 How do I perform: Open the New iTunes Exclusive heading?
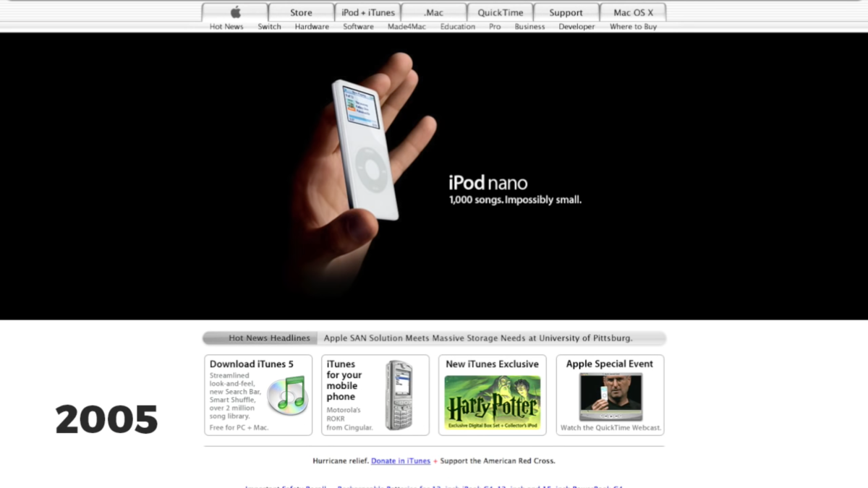coord(492,364)
